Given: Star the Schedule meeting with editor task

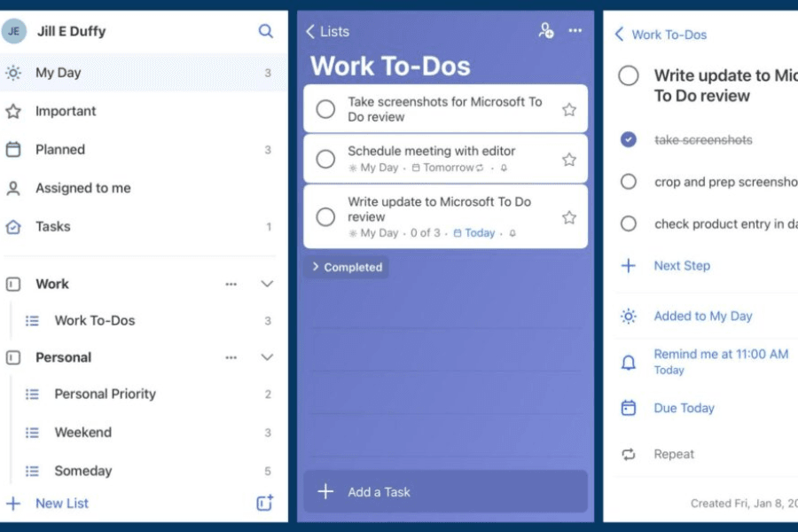Looking at the screenshot, I should 569,160.
